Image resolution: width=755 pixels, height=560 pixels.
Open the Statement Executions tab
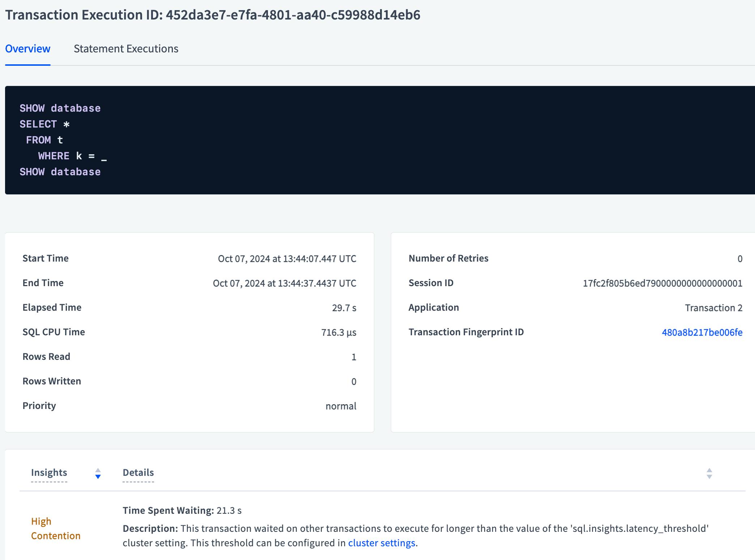click(x=126, y=49)
